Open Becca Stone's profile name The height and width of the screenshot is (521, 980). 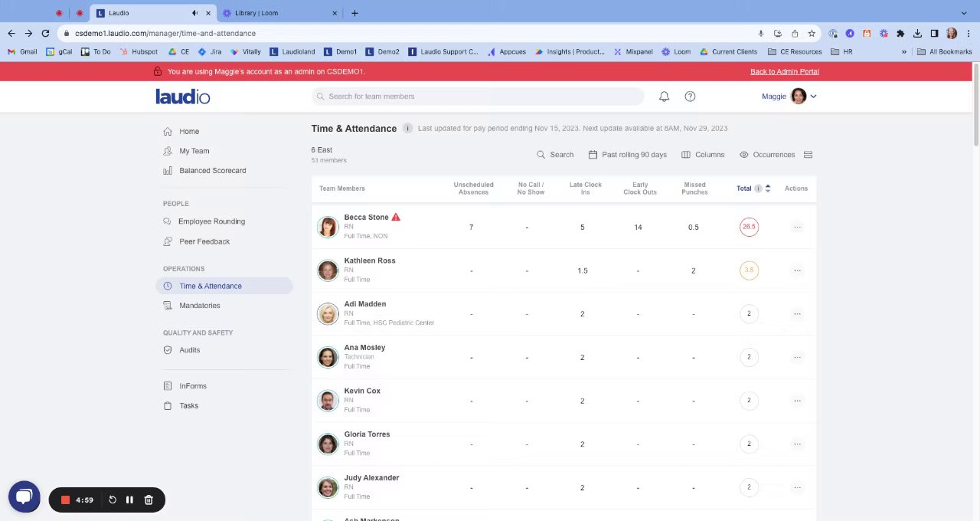click(366, 218)
